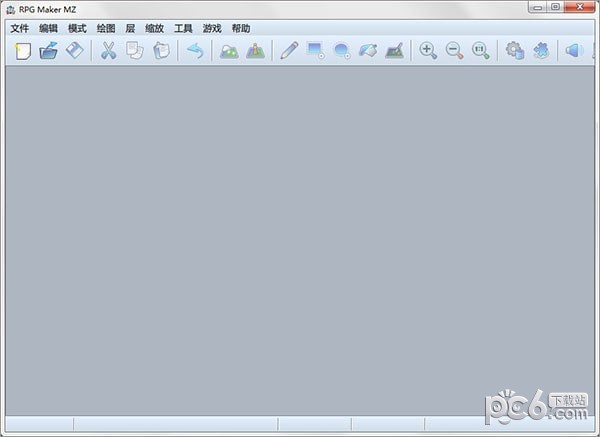Open the 文件 menu
The height and width of the screenshot is (437, 600).
coord(20,28)
